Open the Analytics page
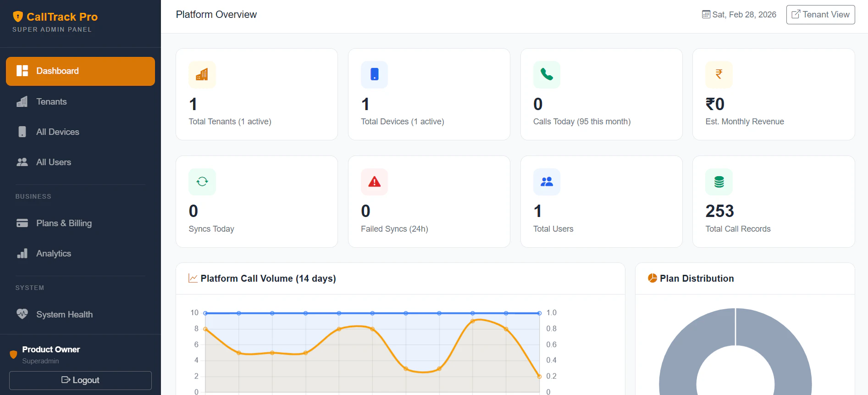This screenshot has width=868, height=395. 80,254
